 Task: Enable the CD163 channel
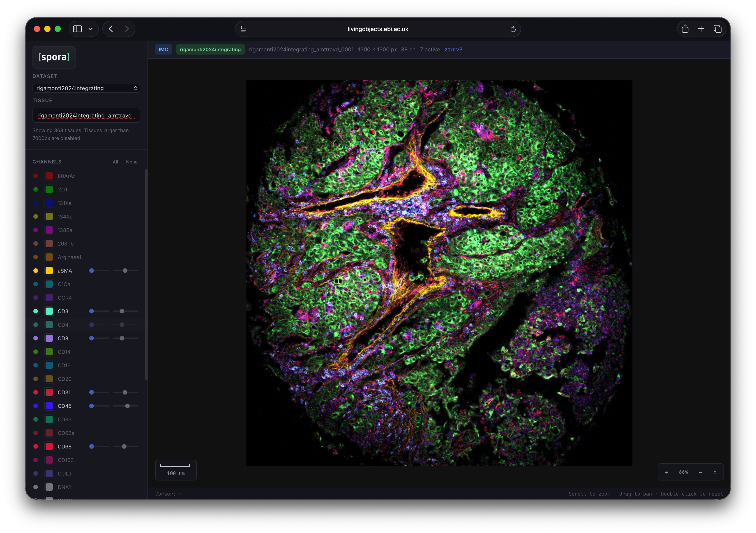(36, 460)
